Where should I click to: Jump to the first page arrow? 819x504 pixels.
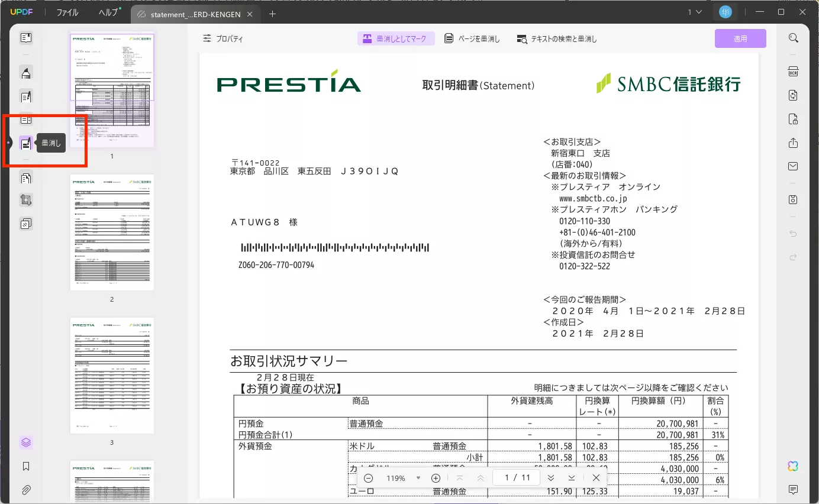460,478
